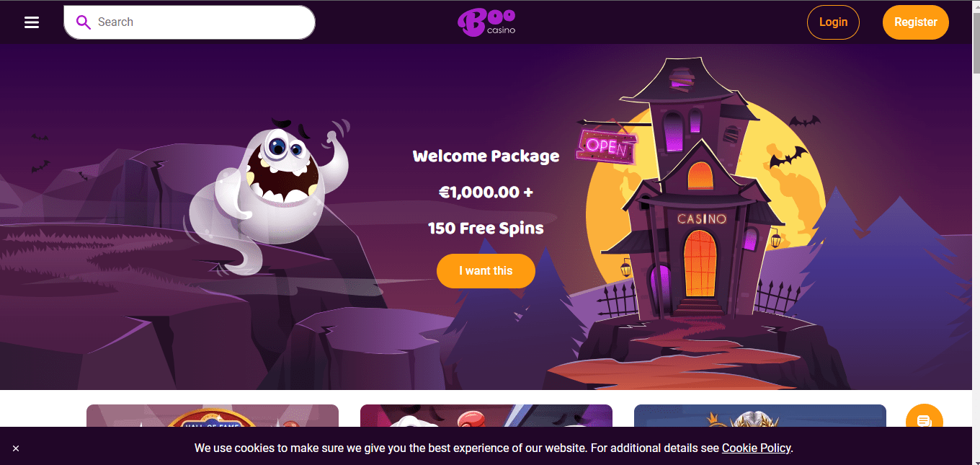Open the middle promo card thumbnail
This screenshot has width=980, height=465.
[x=486, y=415]
